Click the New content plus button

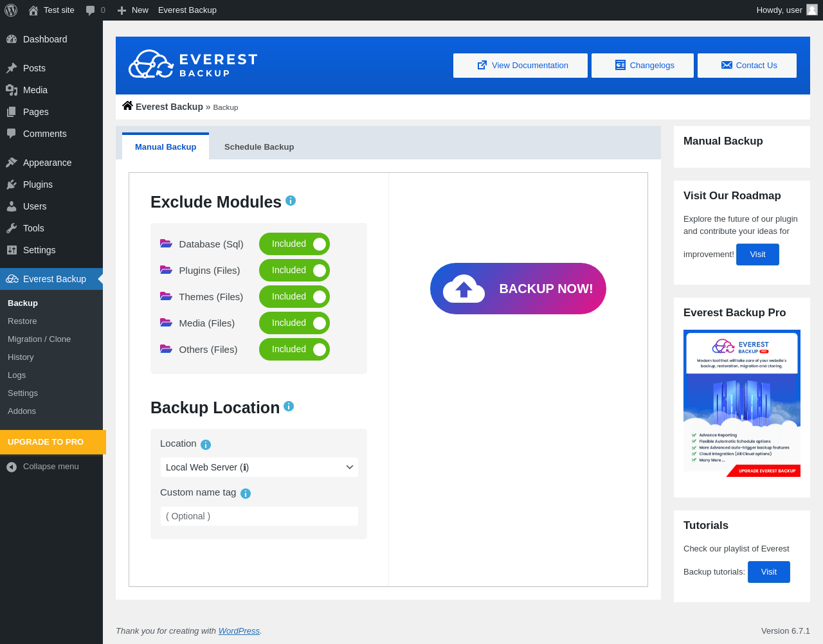coord(132,10)
